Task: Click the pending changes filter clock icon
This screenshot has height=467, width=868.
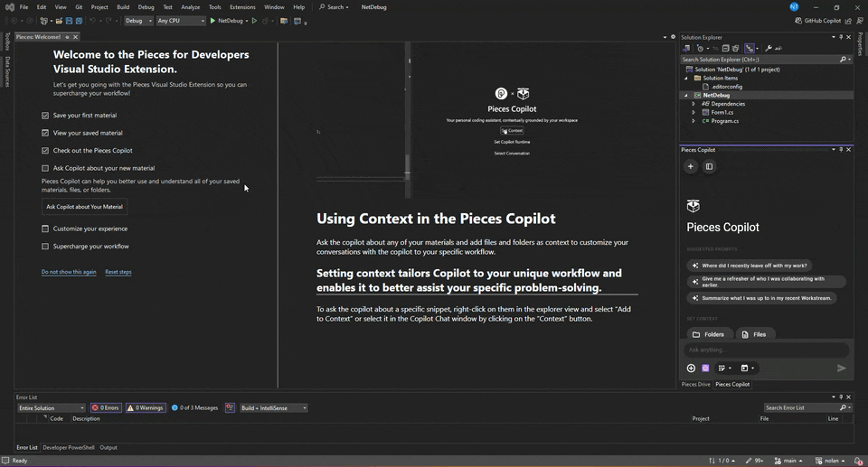Action: click(700, 48)
